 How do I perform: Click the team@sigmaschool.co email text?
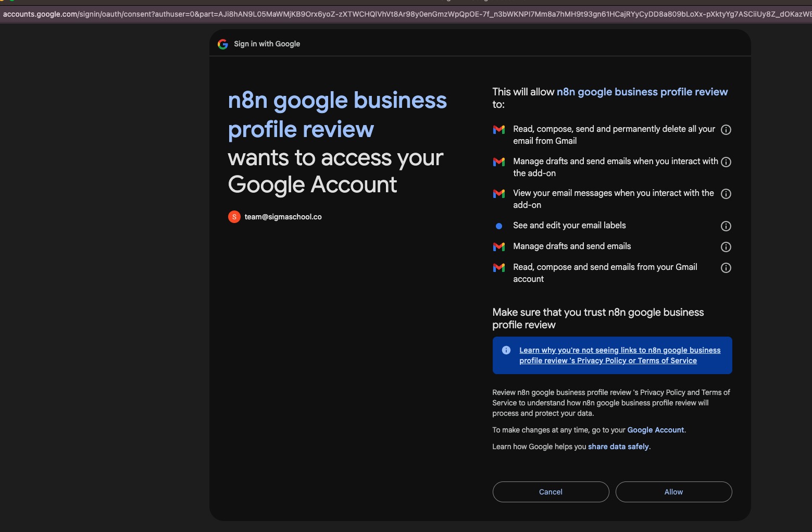pyautogui.click(x=283, y=217)
